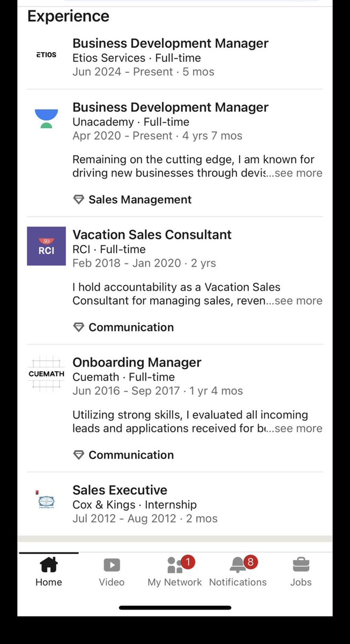Expand RCI description with see more
The width and height of the screenshot is (350, 644).
[299, 301]
